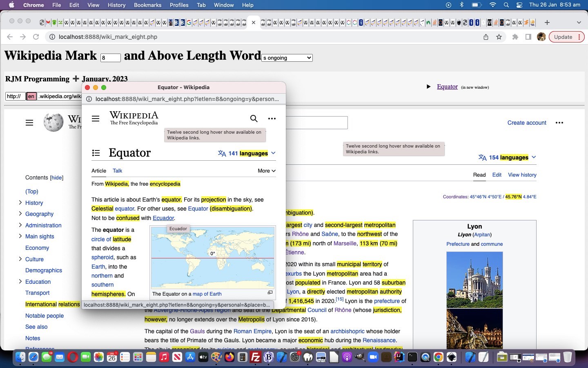Select the View history tab
Screen dimensions: 588x368
(522, 175)
